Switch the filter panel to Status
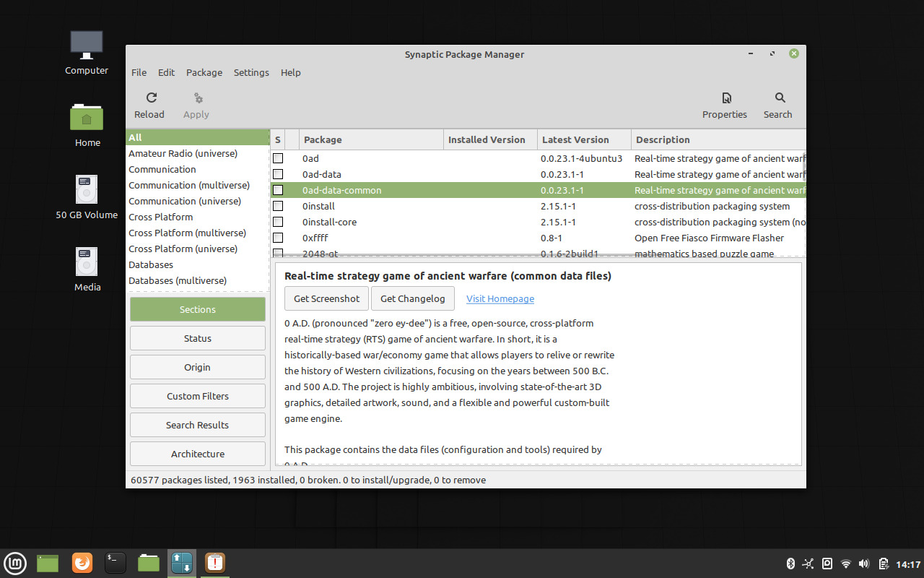The height and width of the screenshot is (578, 924). click(x=197, y=337)
